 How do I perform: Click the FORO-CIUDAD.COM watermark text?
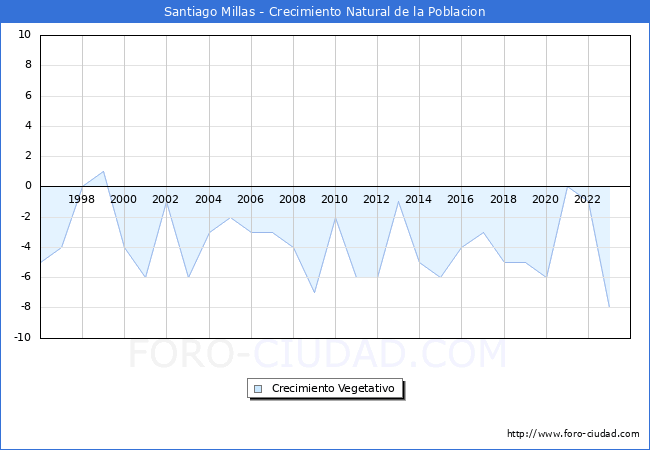317,355
